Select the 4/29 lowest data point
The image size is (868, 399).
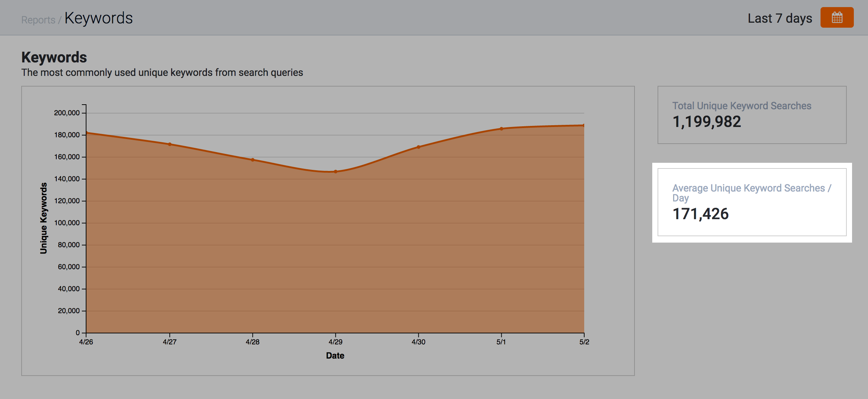tap(336, 172)
